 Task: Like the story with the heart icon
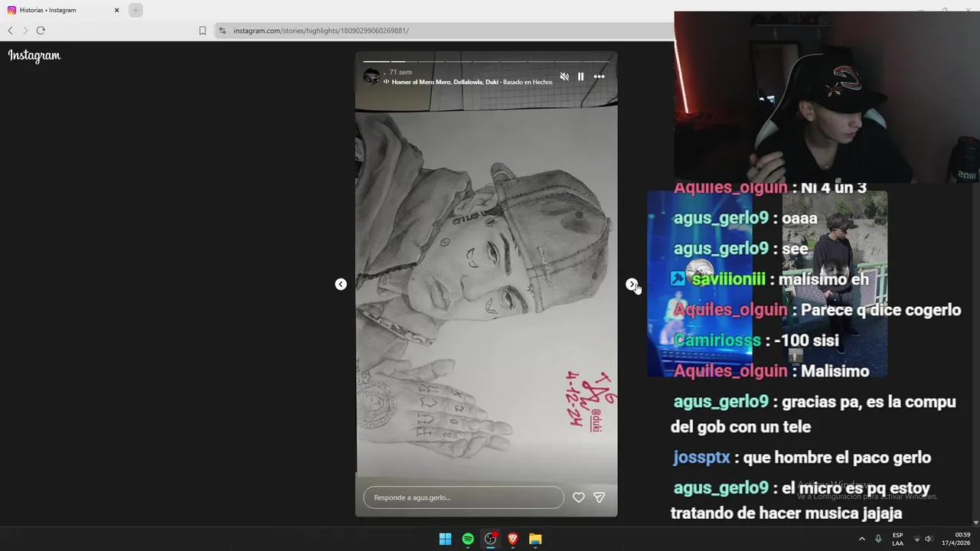(x=579, y=497)
